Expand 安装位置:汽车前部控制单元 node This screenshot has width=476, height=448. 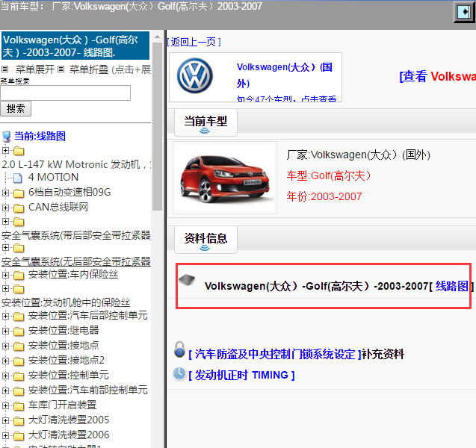(x=5, y=391)
